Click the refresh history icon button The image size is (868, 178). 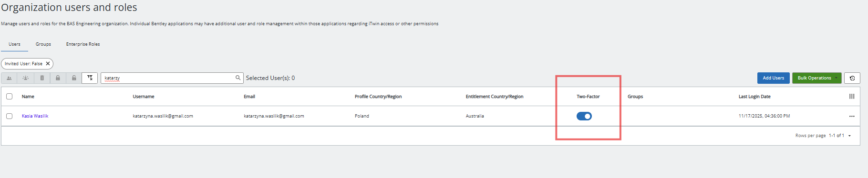tap(852, 78)
